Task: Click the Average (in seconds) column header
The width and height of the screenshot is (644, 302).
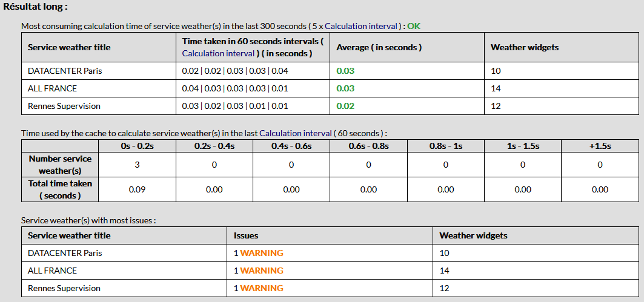Action: [379, 47]
